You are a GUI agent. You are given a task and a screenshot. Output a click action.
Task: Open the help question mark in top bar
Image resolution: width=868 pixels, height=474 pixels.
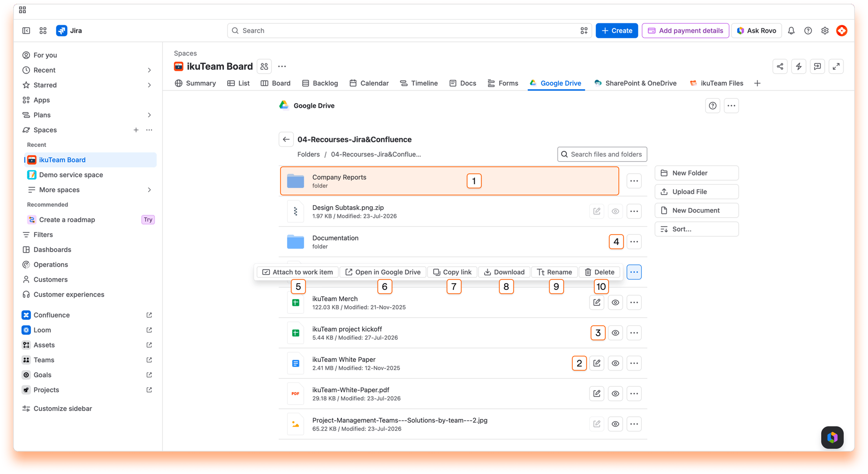click(x=808, y=31)
